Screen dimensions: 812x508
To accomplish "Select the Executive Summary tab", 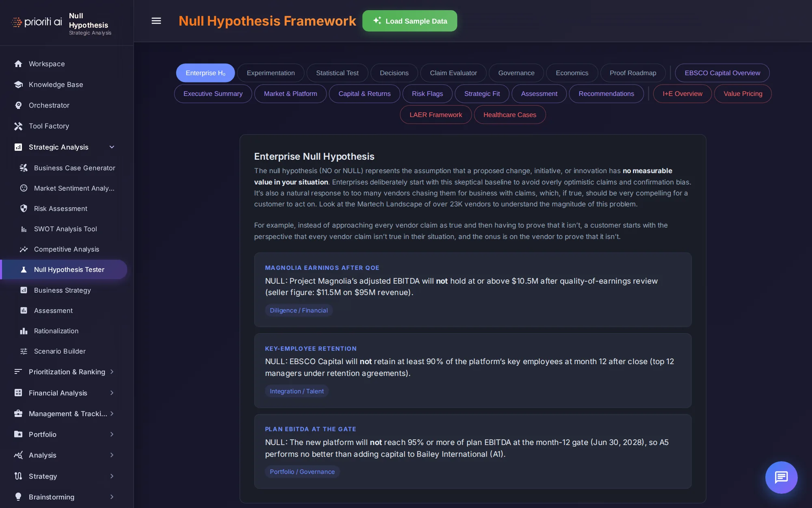I will point(213,94).
